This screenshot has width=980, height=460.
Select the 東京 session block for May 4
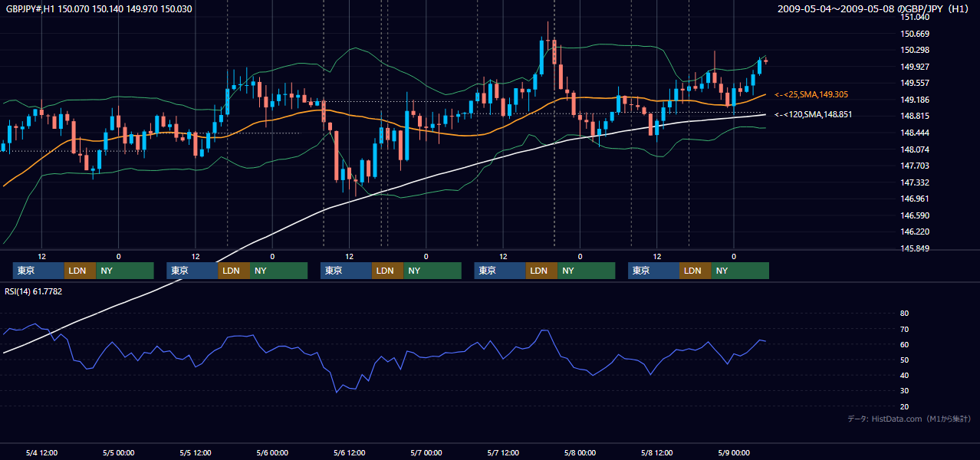[38, 271]
